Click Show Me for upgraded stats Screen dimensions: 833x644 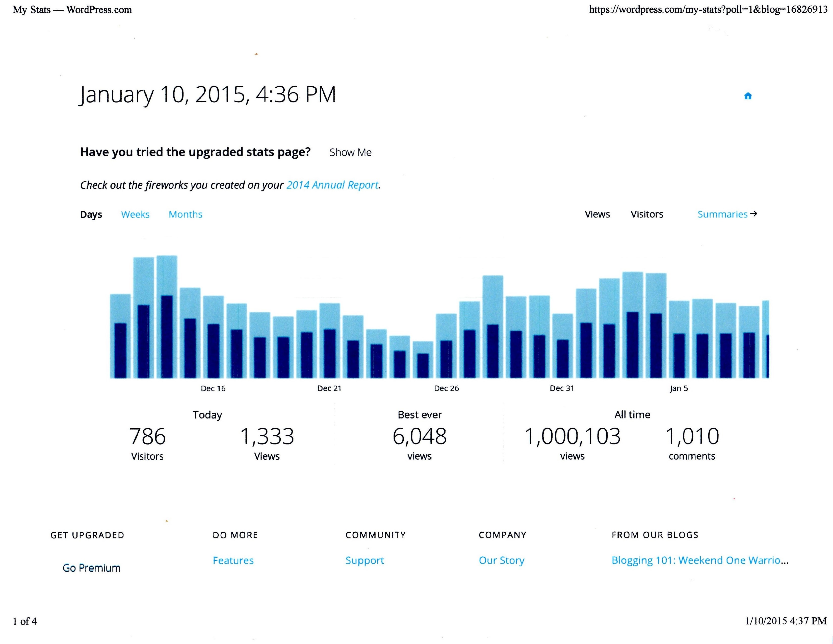350,152
